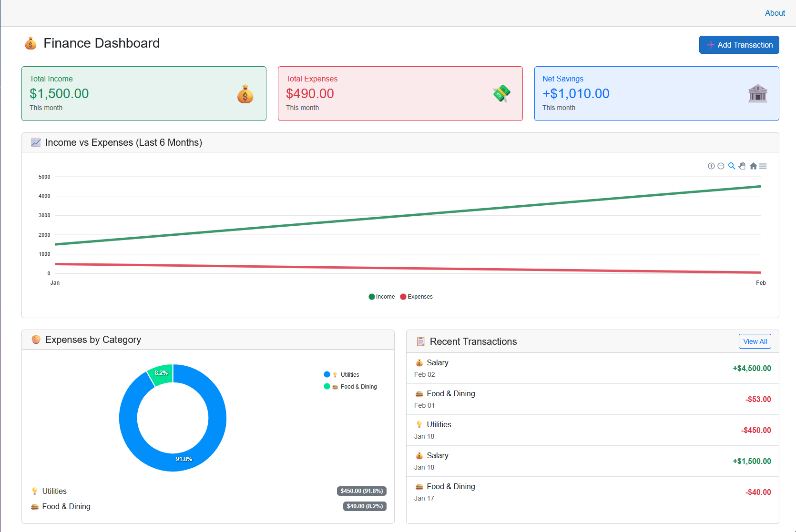The image size is (796, 532).
Task: Open the About page
Action: [775, 13]
